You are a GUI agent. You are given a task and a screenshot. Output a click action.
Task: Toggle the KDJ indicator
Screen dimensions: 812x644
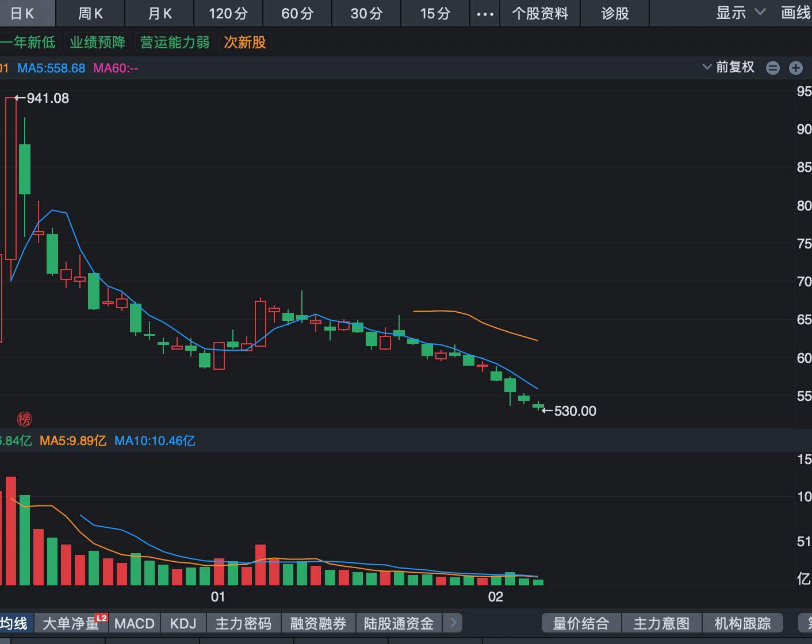(183, 623)
